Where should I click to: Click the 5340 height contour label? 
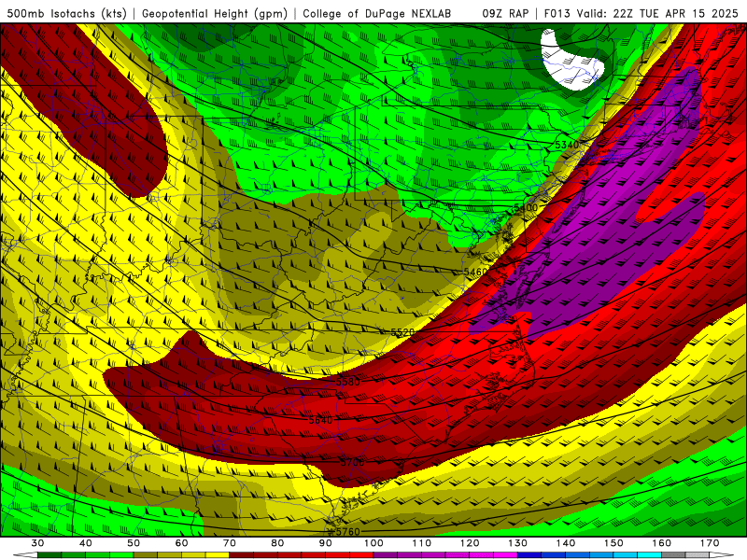tap(567, 145)
